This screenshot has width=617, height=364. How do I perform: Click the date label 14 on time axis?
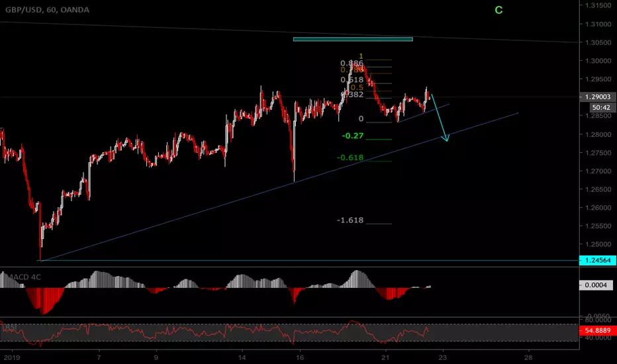click(242, 357)
